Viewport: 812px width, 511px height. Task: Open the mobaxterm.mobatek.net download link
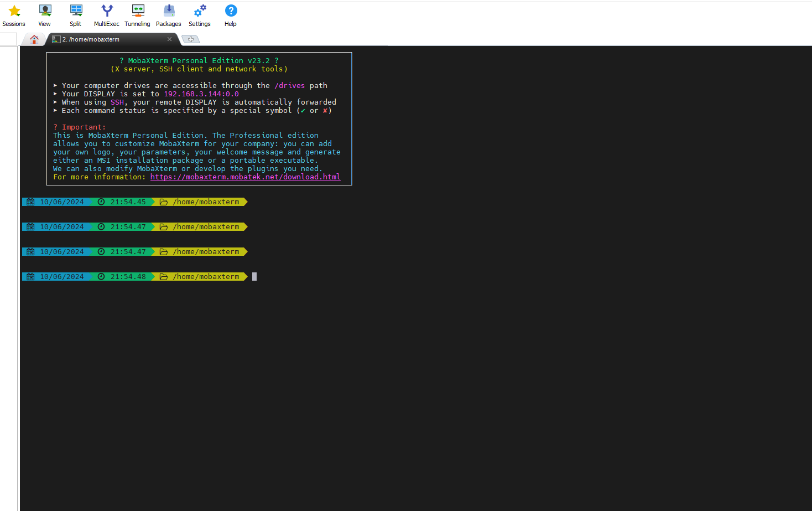(x=245, y=177)
